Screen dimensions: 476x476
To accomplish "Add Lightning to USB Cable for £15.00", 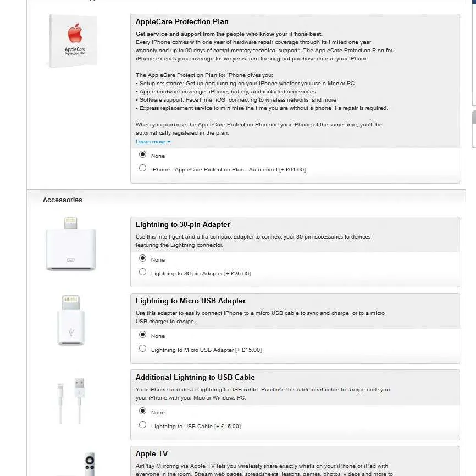I will (142, 425).
